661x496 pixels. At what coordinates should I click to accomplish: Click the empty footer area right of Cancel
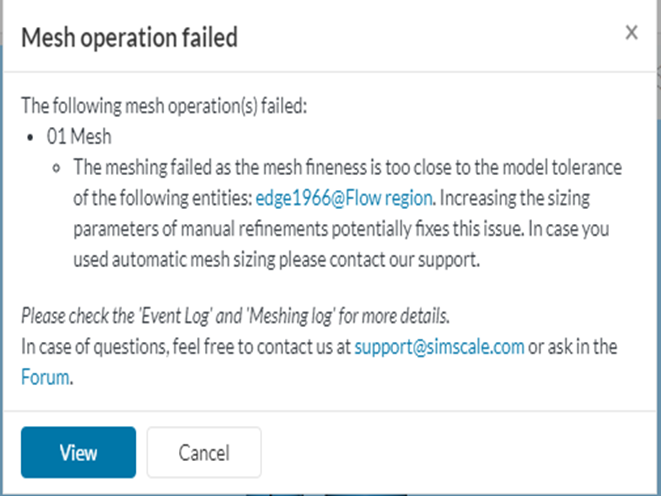[x=450, y=452]
